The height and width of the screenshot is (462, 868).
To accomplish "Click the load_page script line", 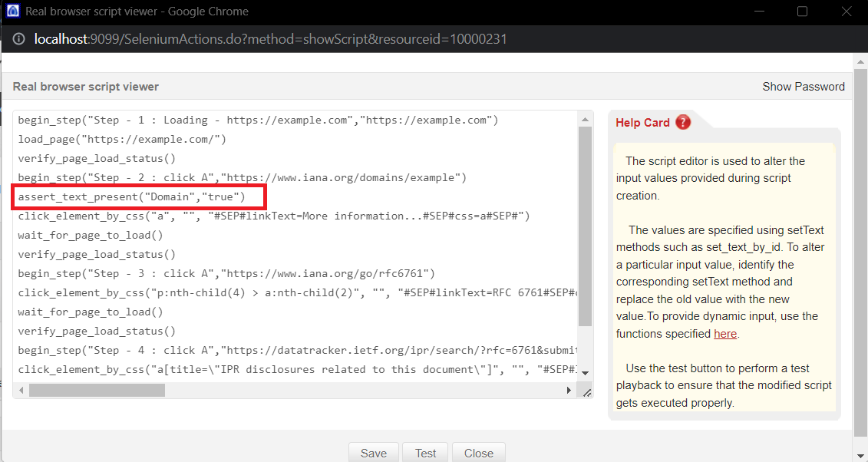I will click(x=122, y=140).
